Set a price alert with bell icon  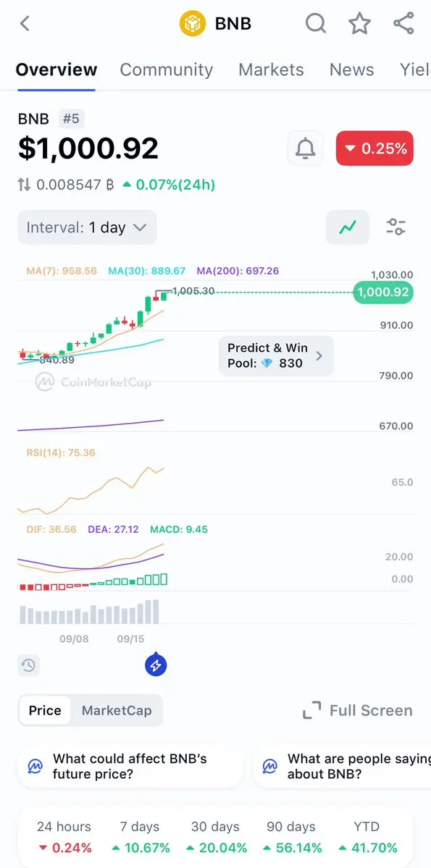tap(305, 148)
